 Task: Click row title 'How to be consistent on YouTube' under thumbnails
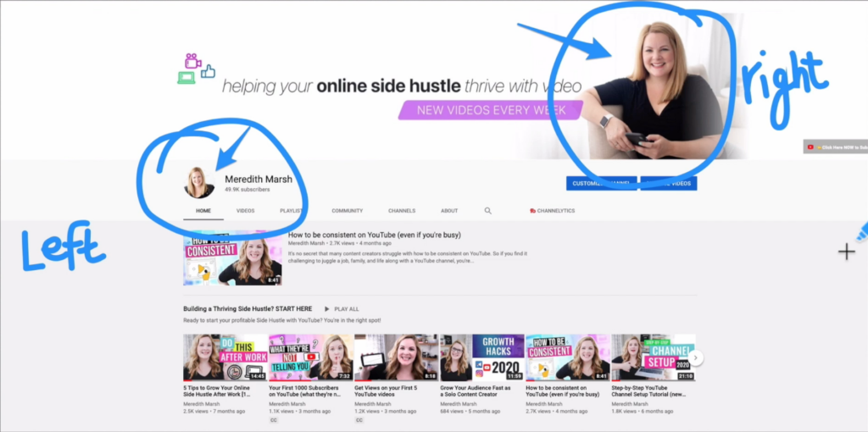[x=563, y=391]
